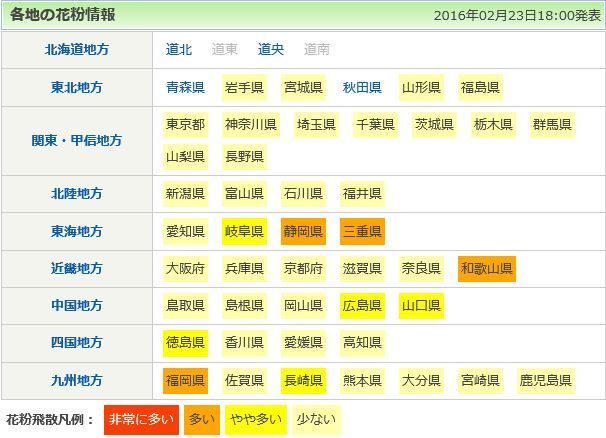Open pollen info for 青森県
606x438 pixels.
(x=185, y=87)
